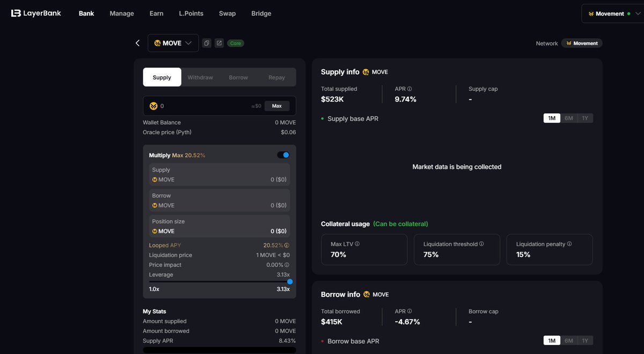The image size is (644, 354).
Task: Click the APR info icon in Borrow info
Action: click(409, 310)
